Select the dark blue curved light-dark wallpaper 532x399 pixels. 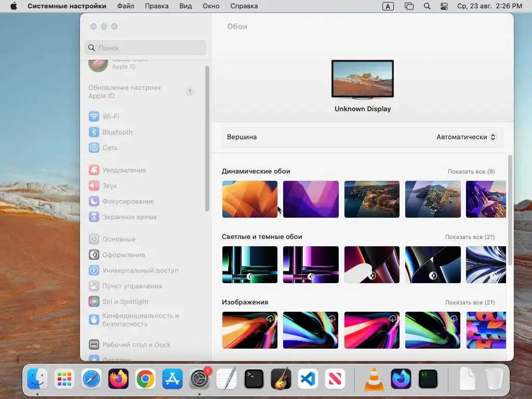(x=433, y=264)
